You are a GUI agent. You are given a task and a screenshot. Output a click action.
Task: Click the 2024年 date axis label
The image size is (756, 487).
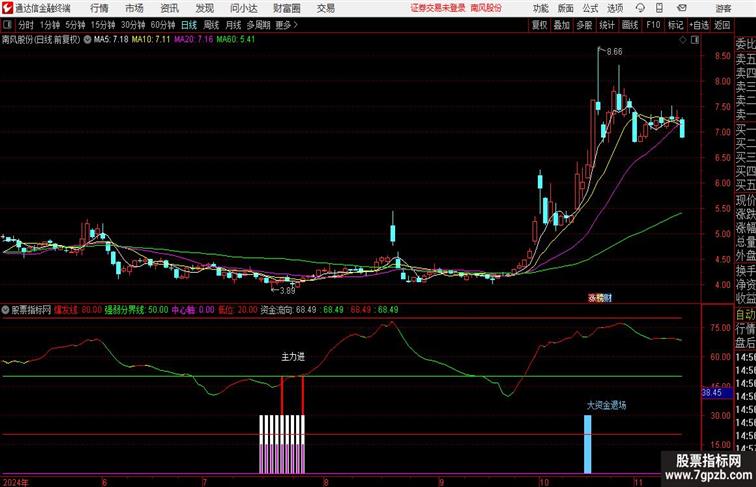(15, 482)
